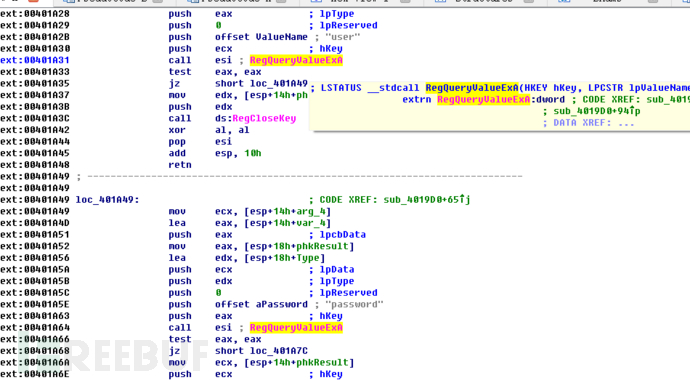Click address ext:00401A28

tap(35, 14)
